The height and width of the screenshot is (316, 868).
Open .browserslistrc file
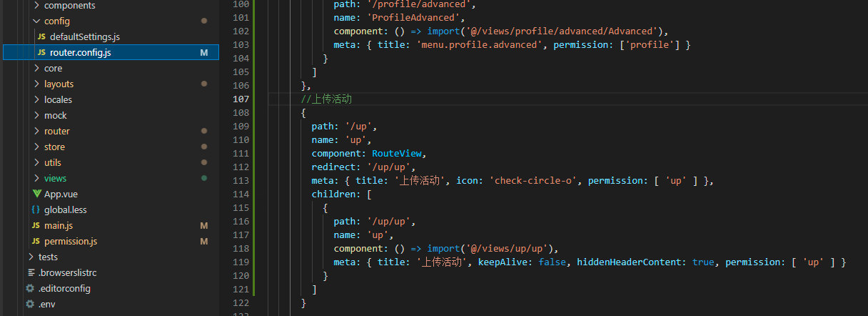click(x=67, y=272)
